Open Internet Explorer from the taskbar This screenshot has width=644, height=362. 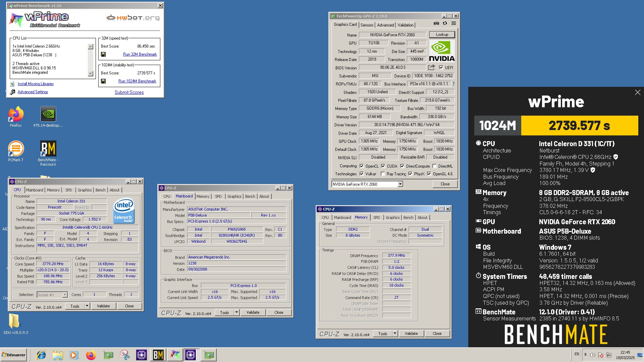click(41, 355)
